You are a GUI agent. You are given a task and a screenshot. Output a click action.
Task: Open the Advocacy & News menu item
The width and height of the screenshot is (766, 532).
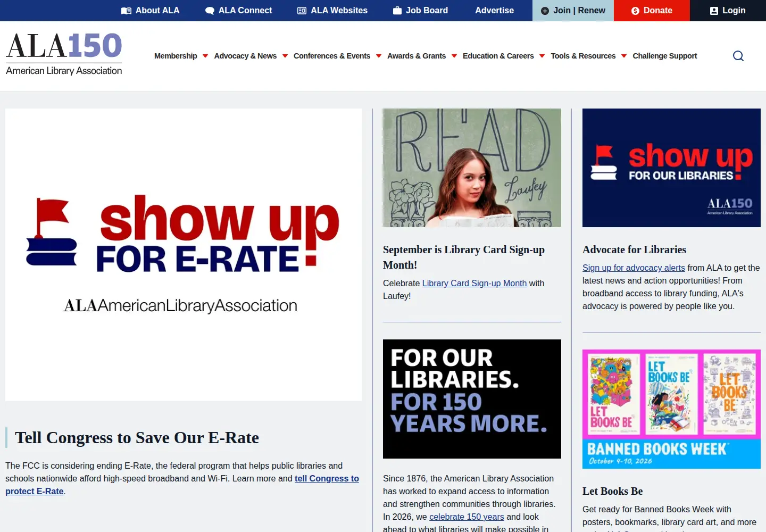click(x=245, y=56)
